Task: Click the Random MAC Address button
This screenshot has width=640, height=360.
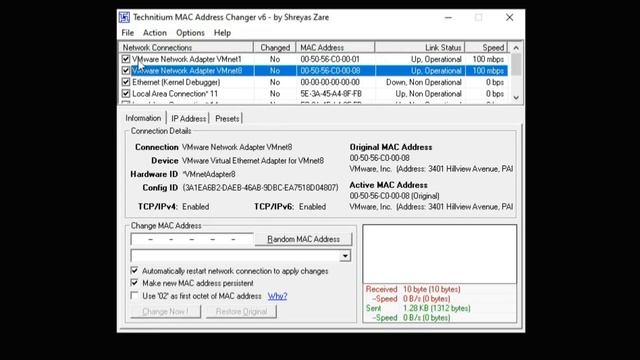Action: pos(303,239)
